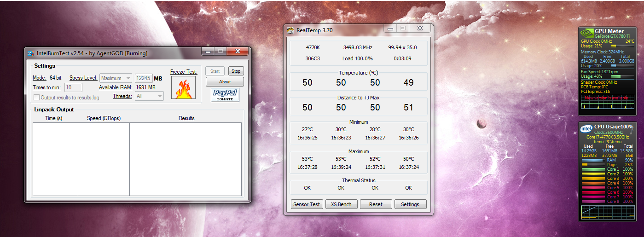644x237 pixels.
Task: Open the Stress Level dropdown
Action: coord(116,78)
